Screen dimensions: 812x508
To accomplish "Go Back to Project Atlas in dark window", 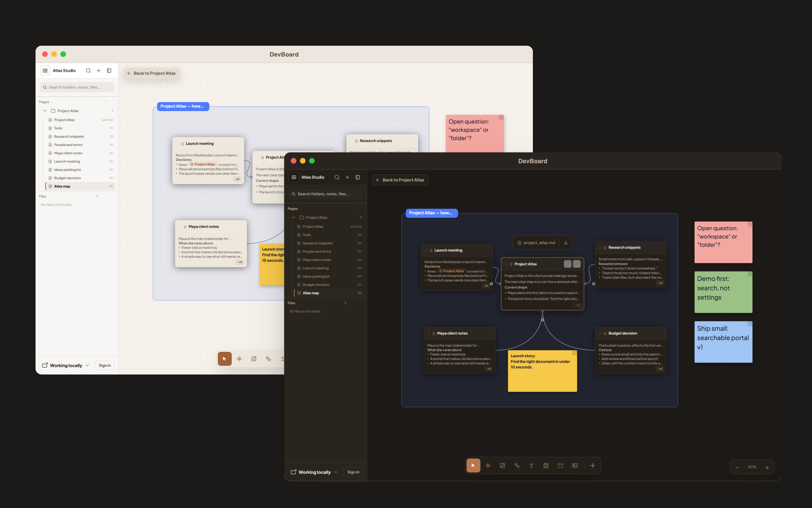I will pyautogui.click(x=400, y=180).
